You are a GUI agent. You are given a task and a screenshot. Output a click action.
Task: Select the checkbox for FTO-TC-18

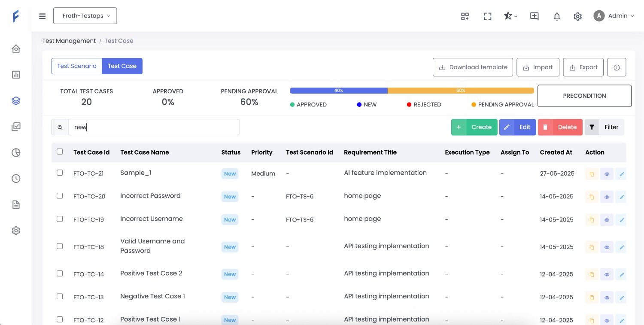click(60, 246)
